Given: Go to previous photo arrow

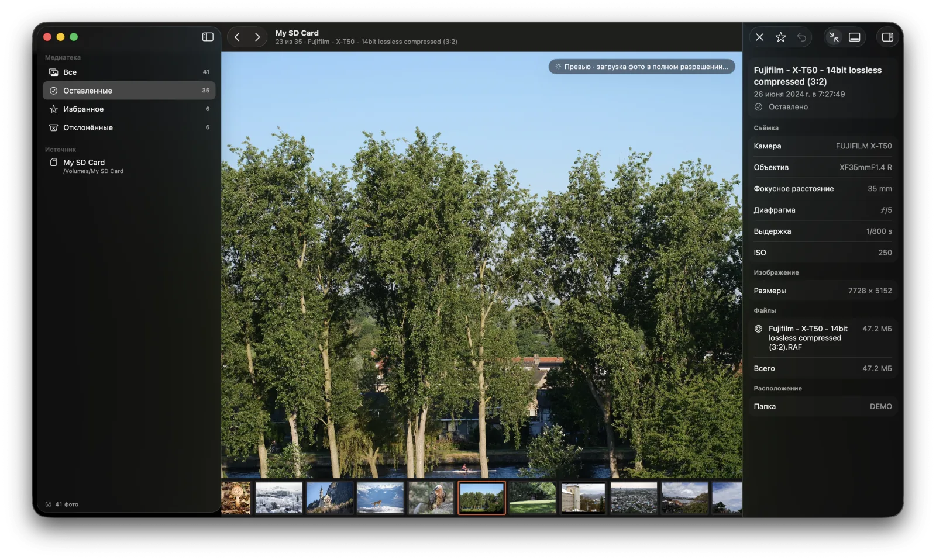Looking at the screenshot, I should pos(237,37).
